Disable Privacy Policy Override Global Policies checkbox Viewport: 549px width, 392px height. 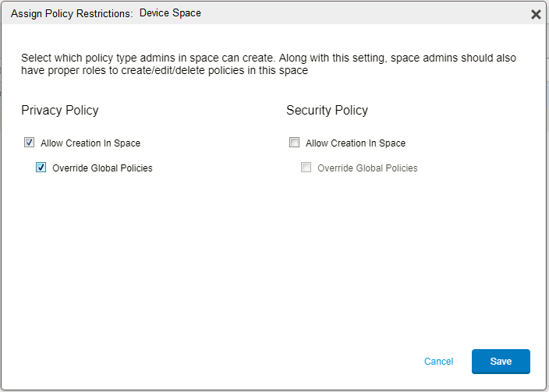pyautogui.click(x=41, y=168)
